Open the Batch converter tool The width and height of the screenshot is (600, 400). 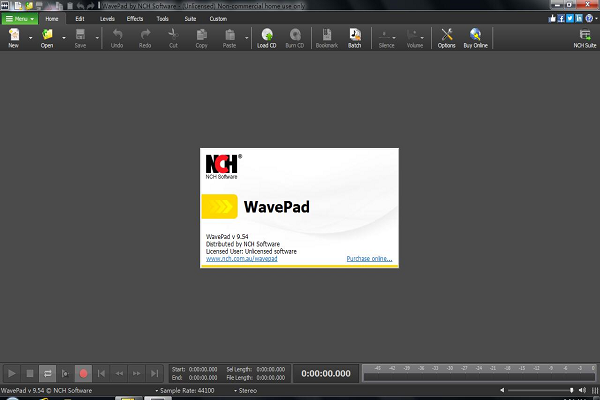tap(354, 36)
